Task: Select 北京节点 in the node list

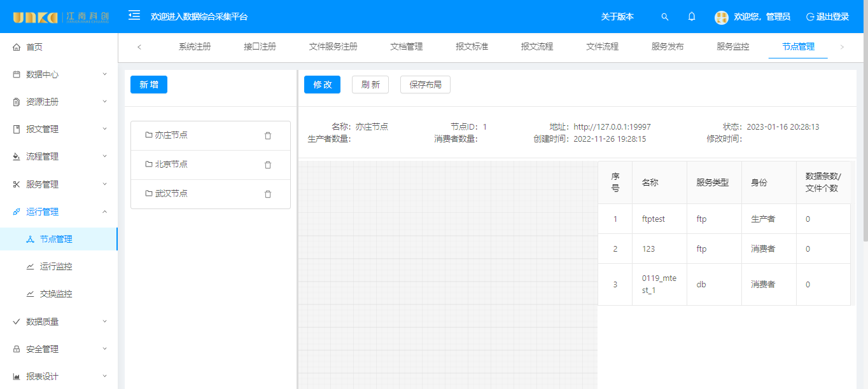Action: click(x=171, y=165)
